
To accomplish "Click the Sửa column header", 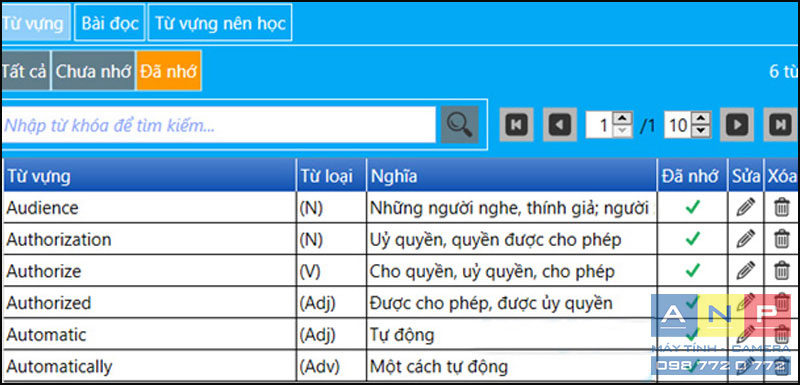I will tap(745, 175).
